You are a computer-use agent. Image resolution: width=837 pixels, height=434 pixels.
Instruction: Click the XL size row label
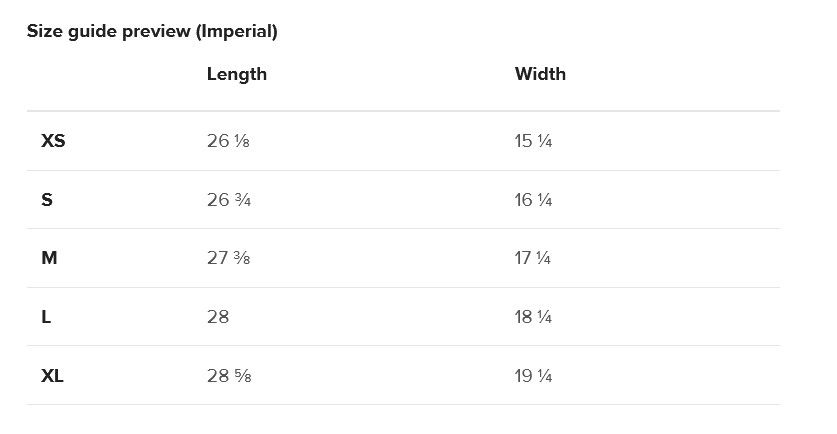pyautogui.click(x=52, y=376)
